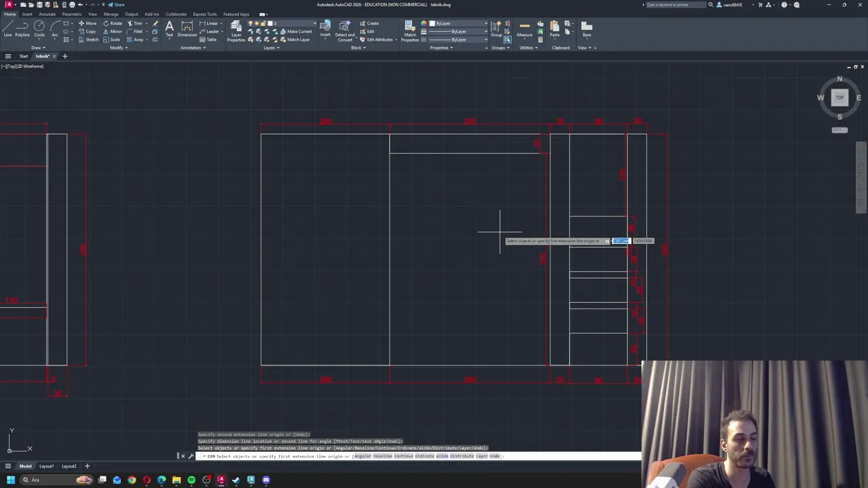Click the Save icon in quick access toolbar
Screen dimensions: 868x488
(x=39, y=5)
